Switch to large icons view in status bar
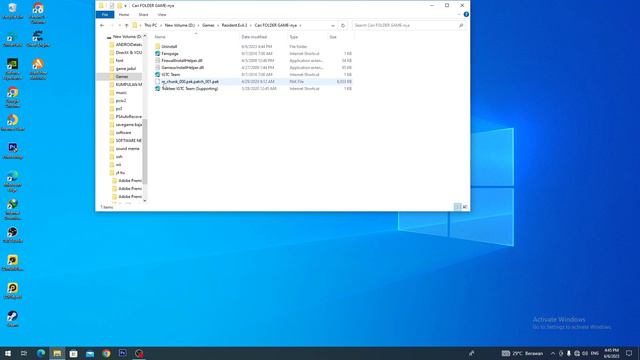Image resolution: width=640 pixels, height=360 pixels. [464, 207]
